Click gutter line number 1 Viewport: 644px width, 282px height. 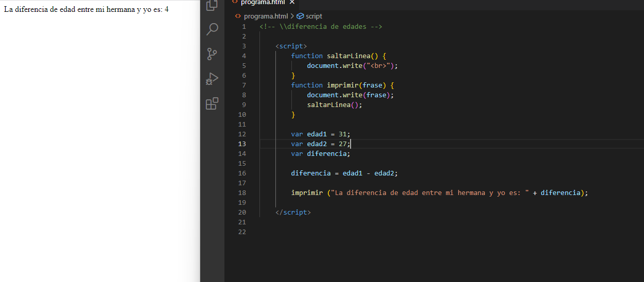pos(244,26)
